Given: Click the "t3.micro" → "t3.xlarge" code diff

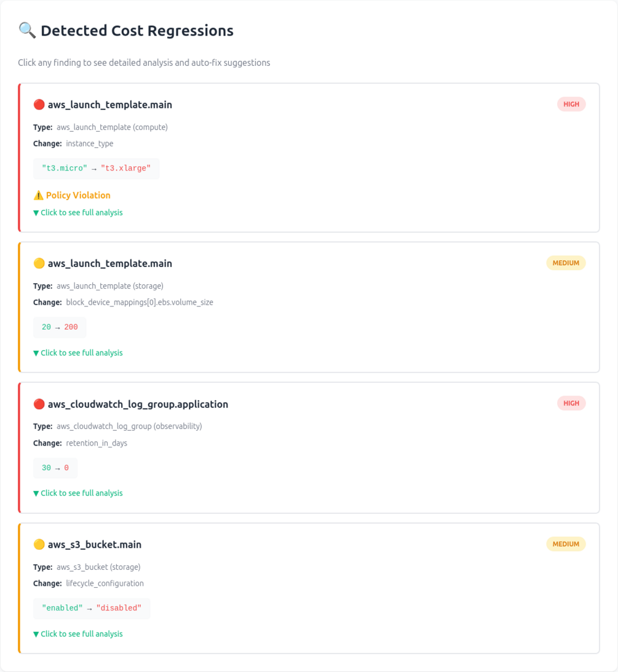Looking at the screenshot, I should [96, 169].
